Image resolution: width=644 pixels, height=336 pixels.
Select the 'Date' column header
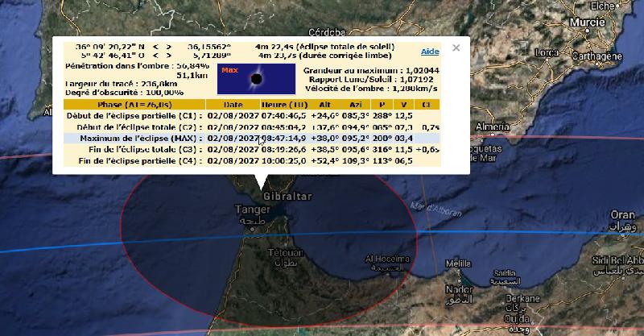click(233, 105)
